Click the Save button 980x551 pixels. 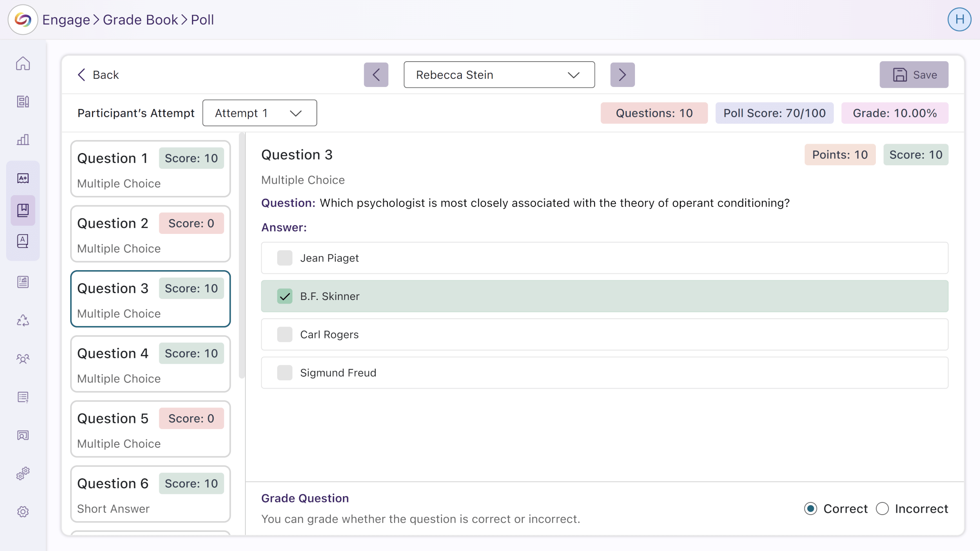pos(914,75)
